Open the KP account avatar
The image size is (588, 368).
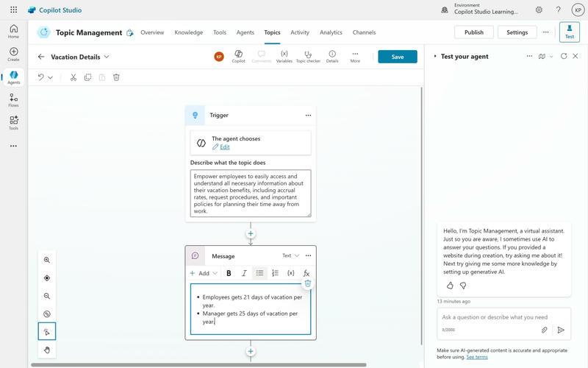578,10
